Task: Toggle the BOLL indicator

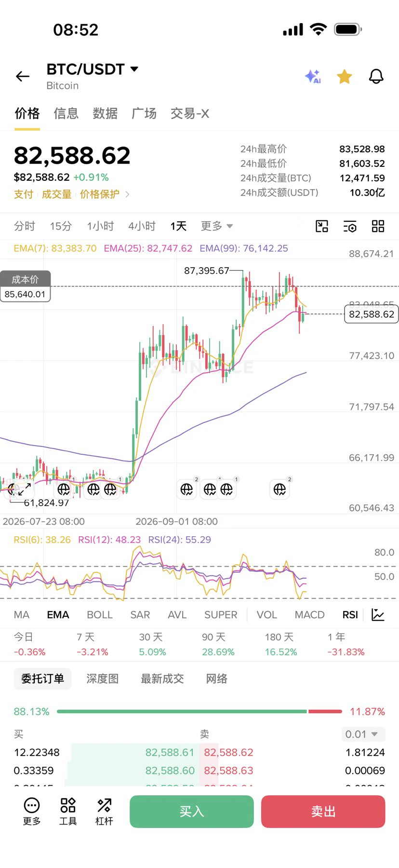Action: (x=100, y=615)
